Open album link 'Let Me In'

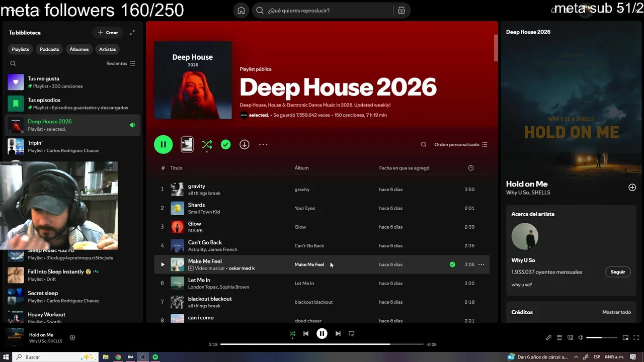click(x=304, y=284)
